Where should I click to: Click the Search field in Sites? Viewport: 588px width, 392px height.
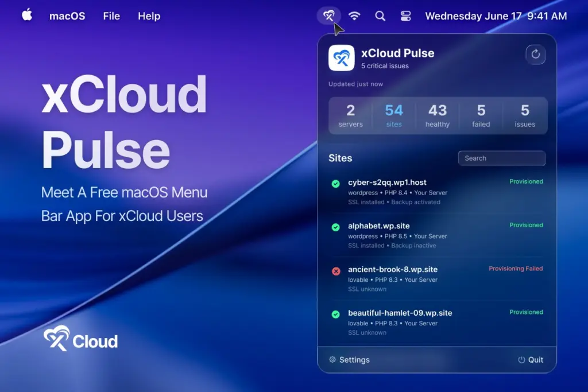(502, 158)
